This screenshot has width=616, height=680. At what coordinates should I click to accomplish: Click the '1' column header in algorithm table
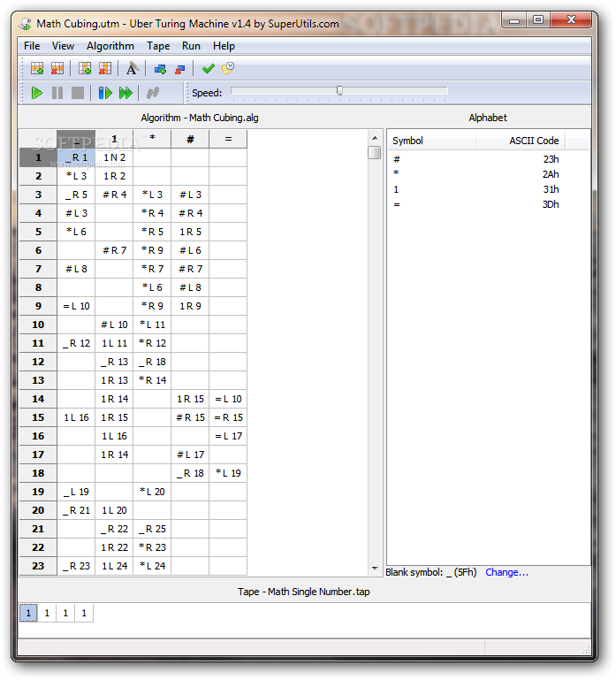pyautogui.click(x=114, y=139)
